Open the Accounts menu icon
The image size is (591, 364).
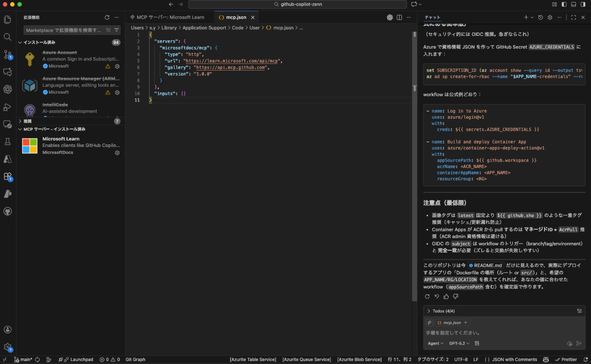click(x=8, y=330)
